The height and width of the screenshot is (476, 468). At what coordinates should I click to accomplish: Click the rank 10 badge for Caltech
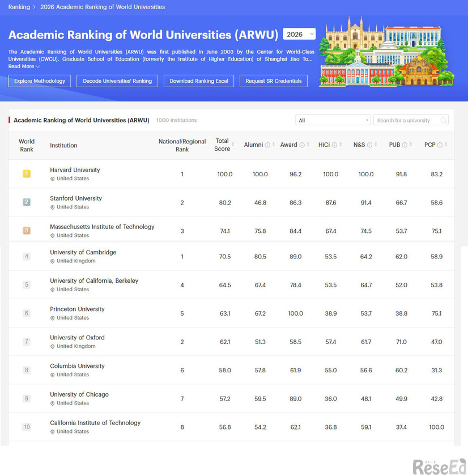[27, 427]
